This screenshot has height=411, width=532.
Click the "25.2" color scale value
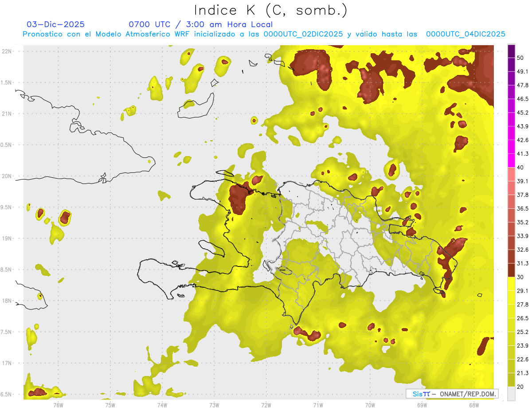point(523,332)
